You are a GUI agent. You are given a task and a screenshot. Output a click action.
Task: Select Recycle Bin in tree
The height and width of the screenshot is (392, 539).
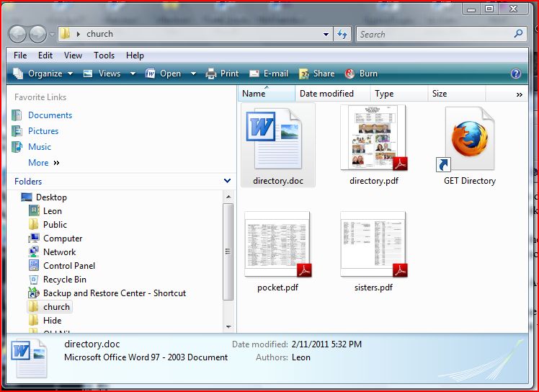[65, 280]
